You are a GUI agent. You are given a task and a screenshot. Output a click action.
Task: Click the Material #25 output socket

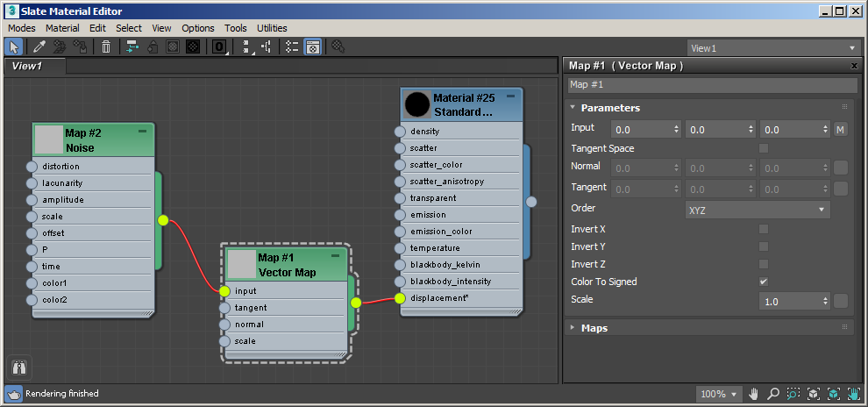click(531, 202)
